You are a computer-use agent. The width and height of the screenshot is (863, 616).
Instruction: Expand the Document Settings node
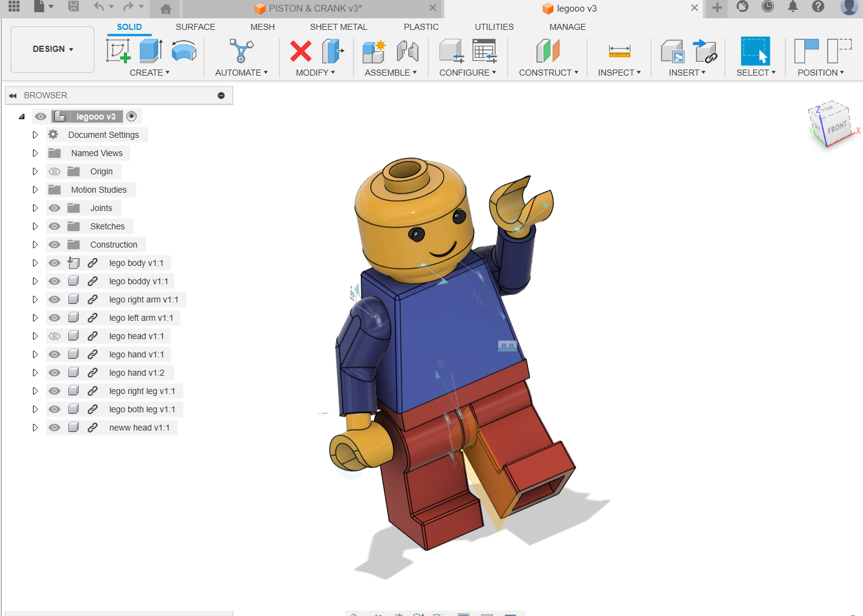35,135
